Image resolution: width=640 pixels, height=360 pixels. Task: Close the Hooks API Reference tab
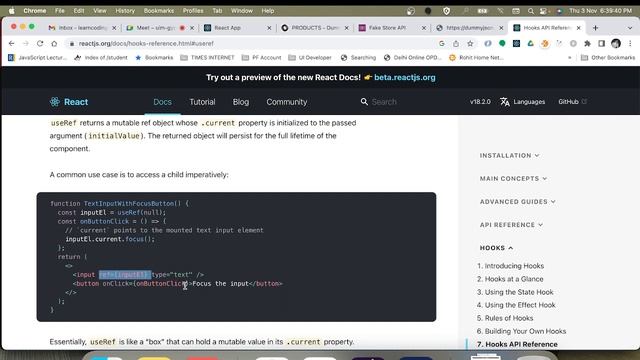[x=578, y=28]
